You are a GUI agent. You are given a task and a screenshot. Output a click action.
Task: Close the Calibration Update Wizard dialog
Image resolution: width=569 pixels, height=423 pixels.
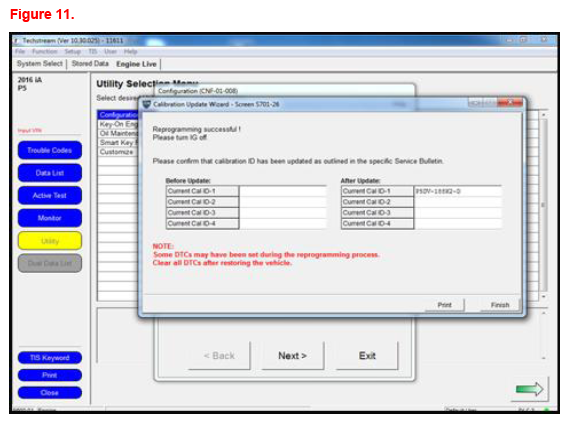click(510, 103)
